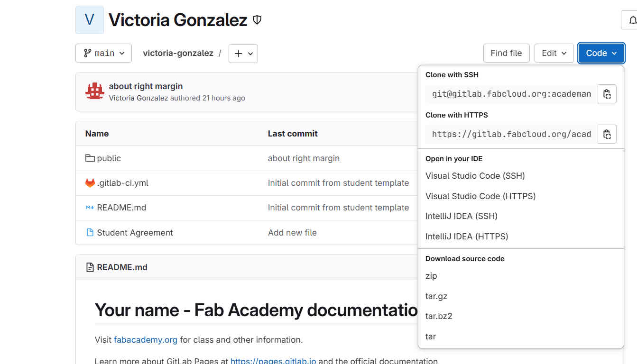The height and width of the screenshot is (364, 637).
Task: Click the file icon beside Student Agreement
Action: [90, 232]
